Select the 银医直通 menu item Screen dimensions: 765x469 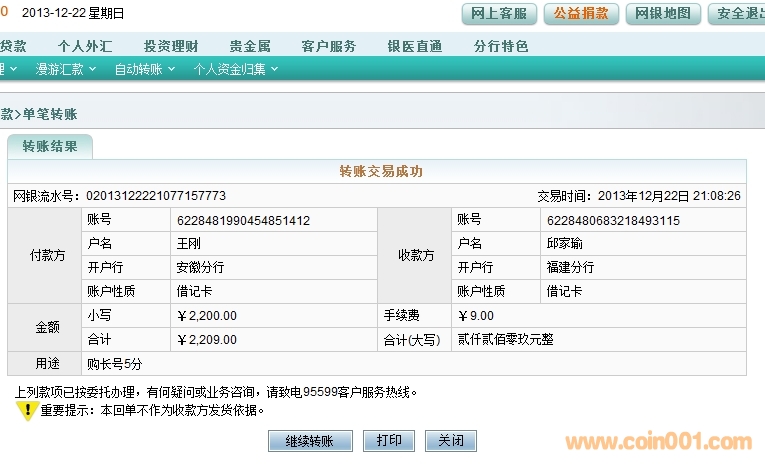tap(415, 46)
